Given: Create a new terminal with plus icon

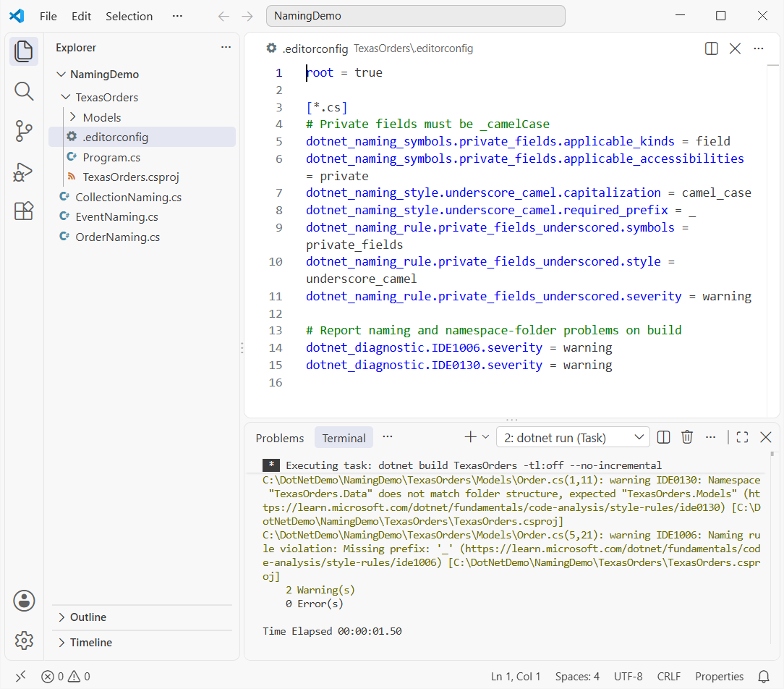Looking at the screenshot, I should tap(470, 437).
